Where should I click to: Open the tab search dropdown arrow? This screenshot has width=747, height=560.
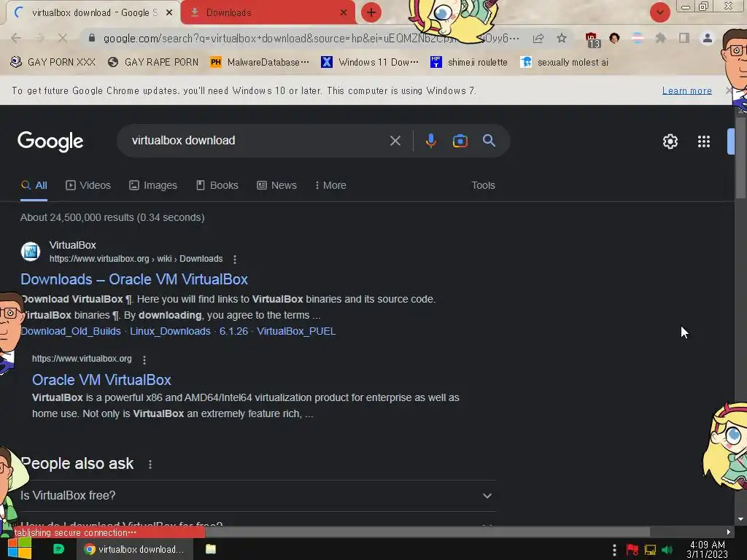click(659, 13)
